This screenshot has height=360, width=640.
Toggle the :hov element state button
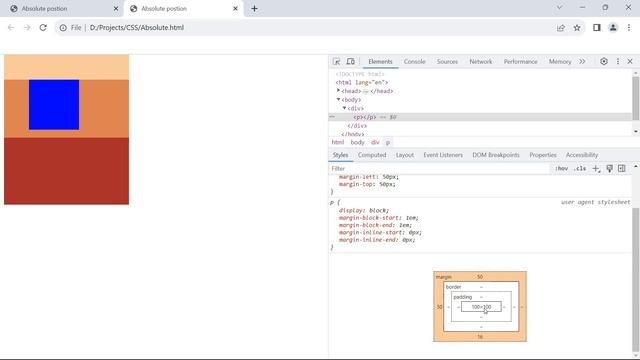click(x=562, y=169)
